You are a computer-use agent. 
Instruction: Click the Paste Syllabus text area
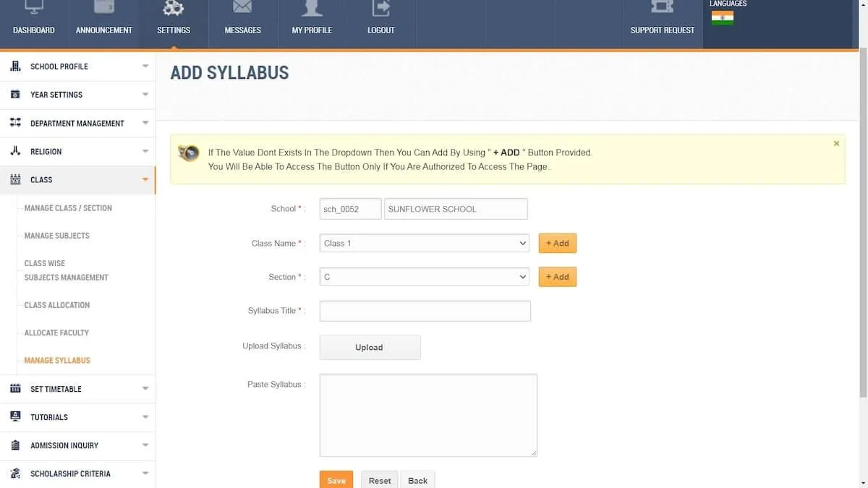[x=428, y=415]
